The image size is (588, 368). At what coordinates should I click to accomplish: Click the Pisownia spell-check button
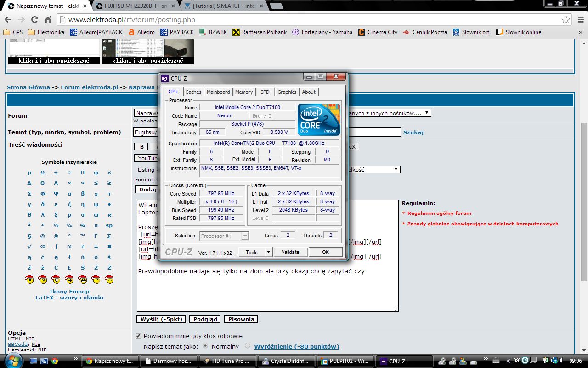tap(241, 319)
